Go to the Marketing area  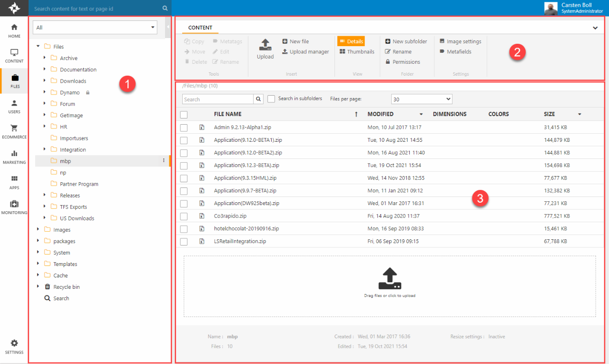click(x=14, y=157)
